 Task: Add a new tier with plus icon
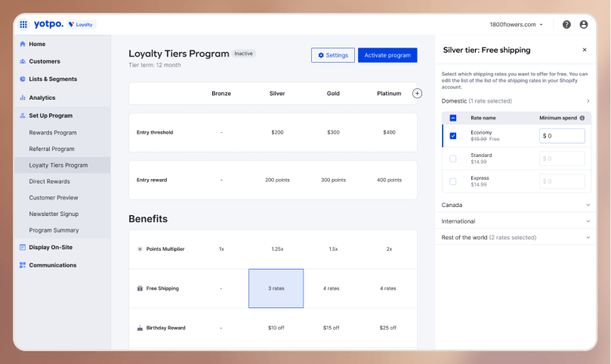pyautogui.click(x=417, y=94)
